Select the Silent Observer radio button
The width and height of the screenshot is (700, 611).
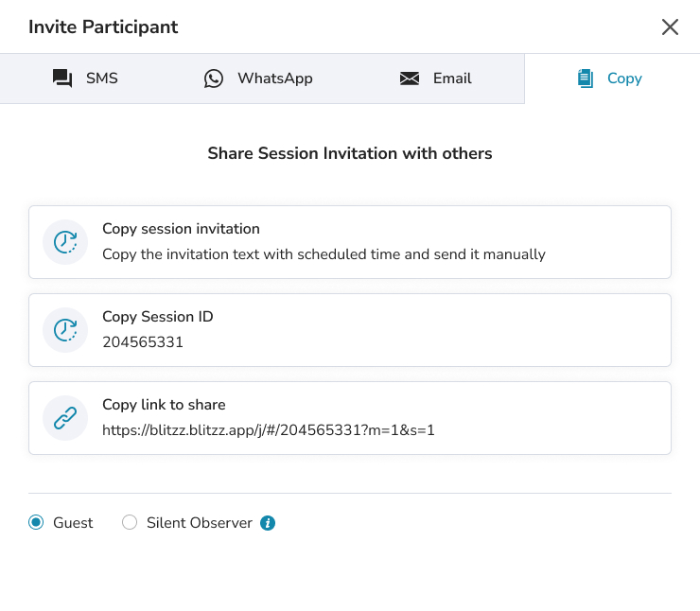click(130, 522)
